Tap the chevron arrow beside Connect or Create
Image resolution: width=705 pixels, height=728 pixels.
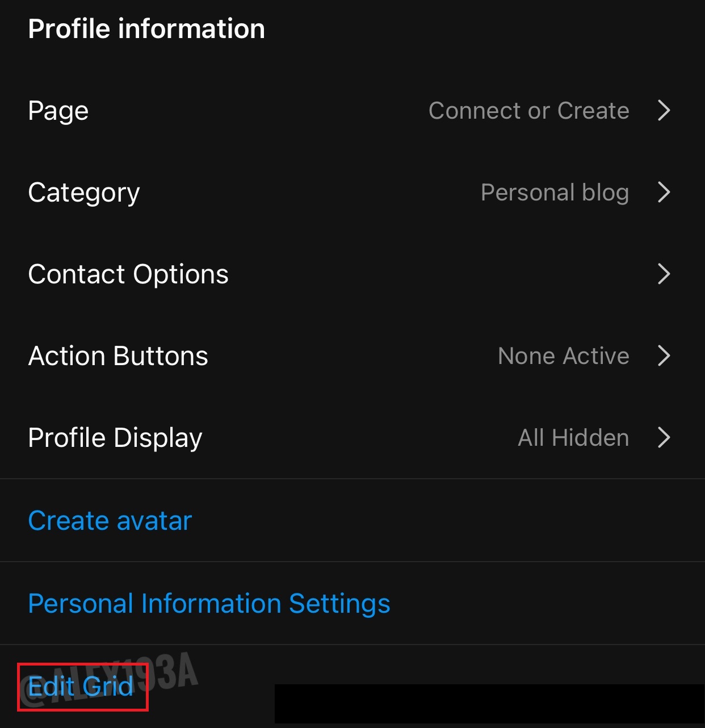(664, 110)
